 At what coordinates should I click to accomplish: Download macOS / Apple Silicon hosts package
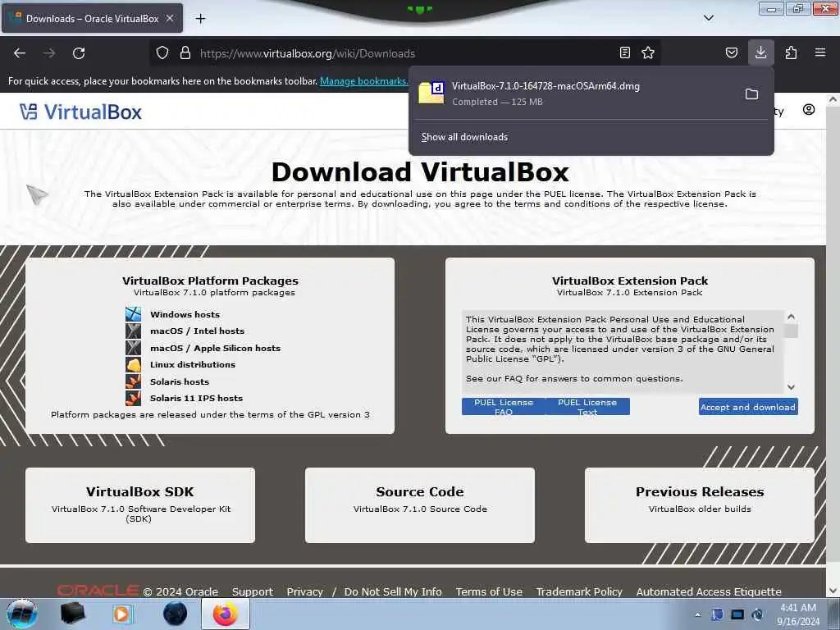pos(216,348)
